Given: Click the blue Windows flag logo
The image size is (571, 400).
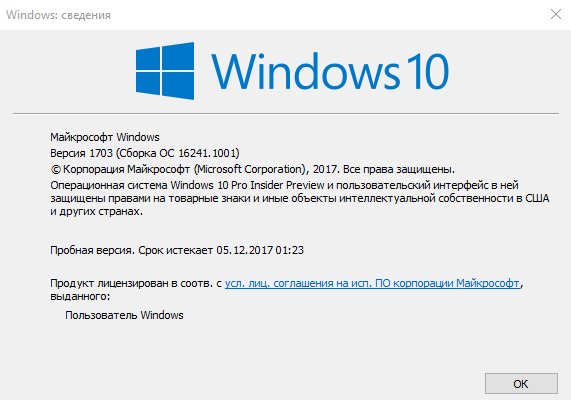Looking at the screenshot, I should coord(165,71).
